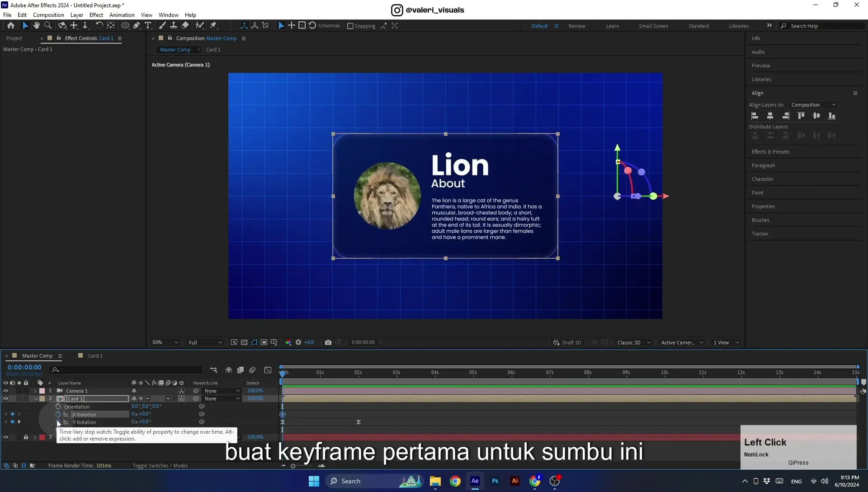Screen dimensions: 868x492
Task: Open the Composition menu
Action: click(48, 15)
